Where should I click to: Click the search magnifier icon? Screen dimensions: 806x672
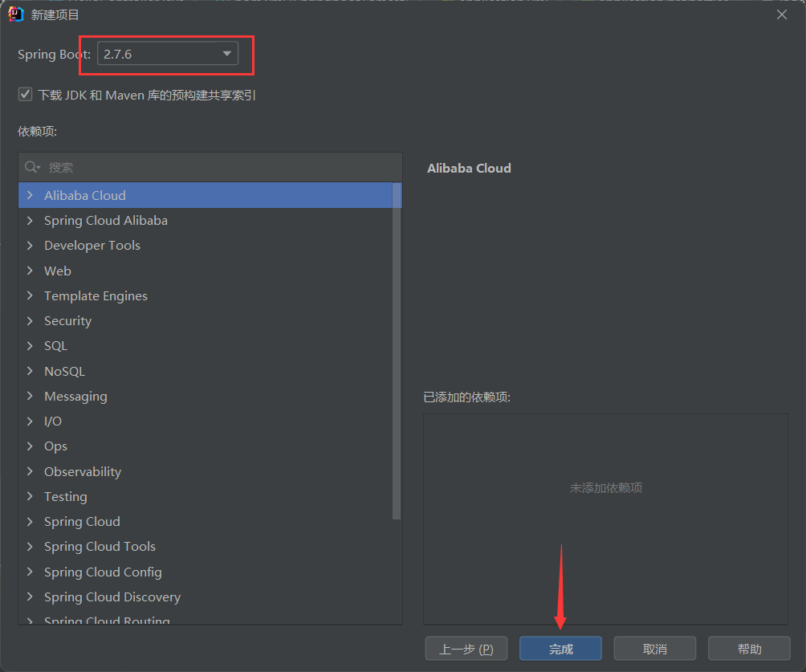click(x=32, y=167)
